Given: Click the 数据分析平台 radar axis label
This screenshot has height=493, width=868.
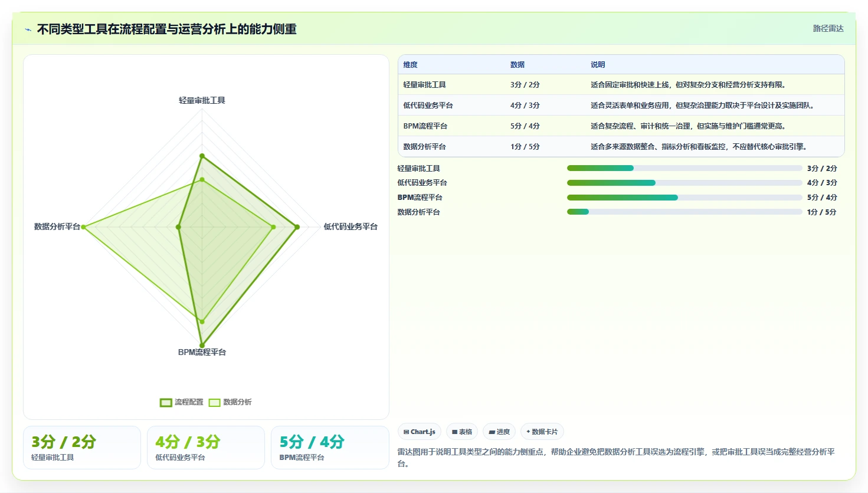Looking at the screenshot, I should click(x=57, y=226).
